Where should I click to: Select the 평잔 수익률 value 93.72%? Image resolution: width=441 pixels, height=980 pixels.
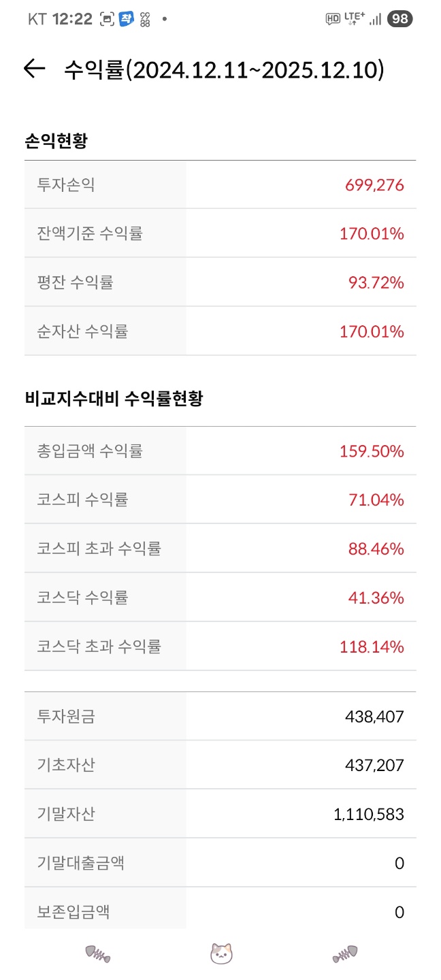tap(376, 282)
